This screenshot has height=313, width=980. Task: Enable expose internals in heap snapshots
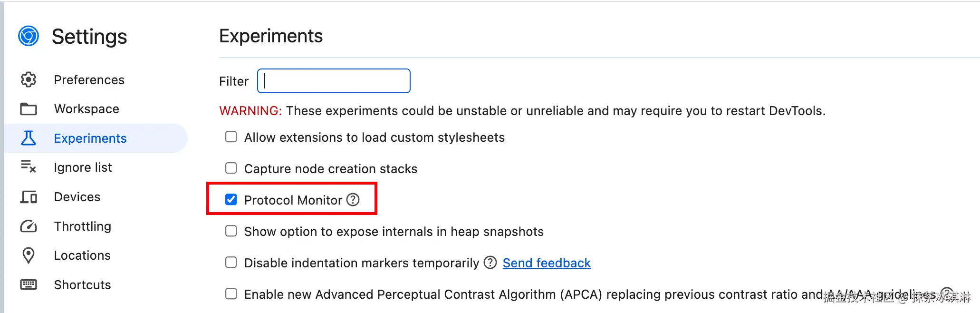coord(231,231)
